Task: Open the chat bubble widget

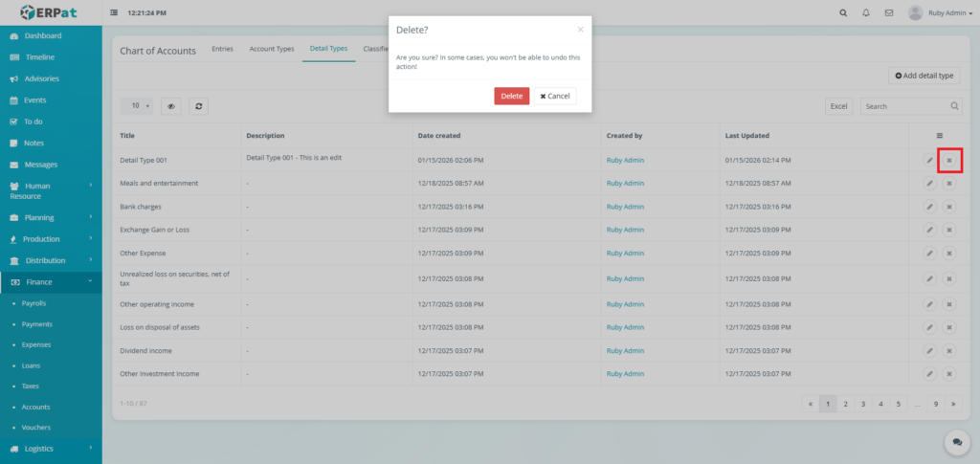Action: click(955, 441)
